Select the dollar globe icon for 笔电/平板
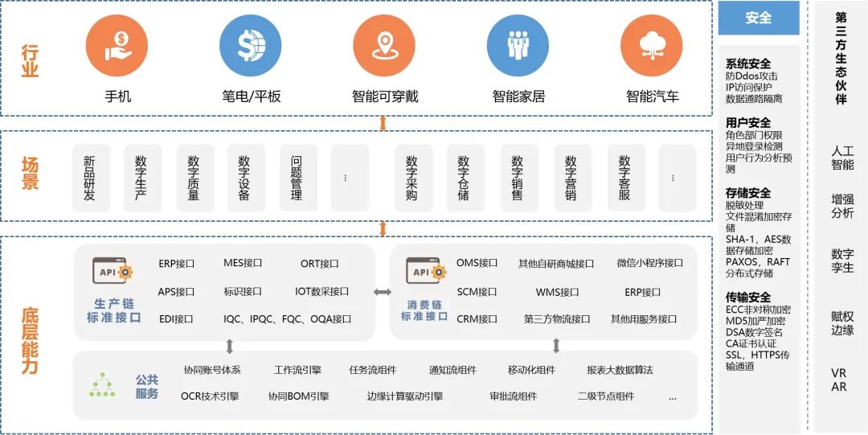The width and height of the screenshot is (868, 435). [x=250, y=46]
